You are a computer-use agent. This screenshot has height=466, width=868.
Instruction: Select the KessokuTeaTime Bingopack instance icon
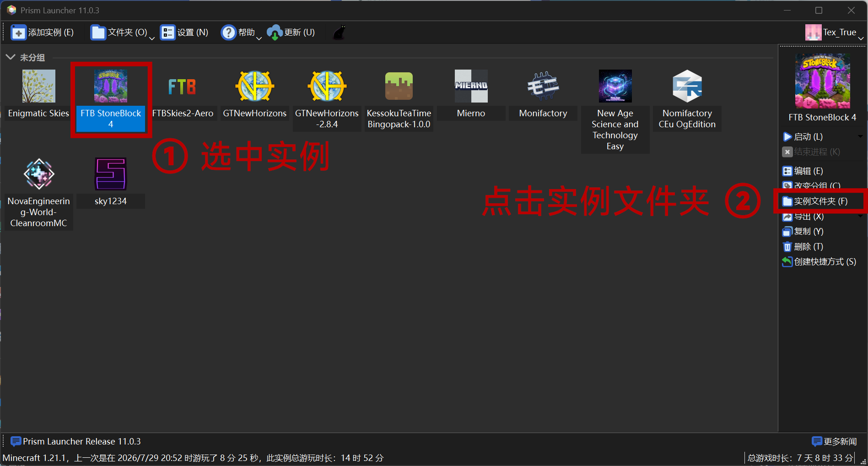click(x=399, y=86)
